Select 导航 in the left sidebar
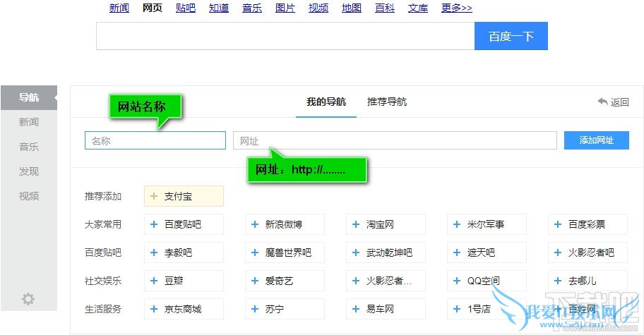Image resolution: width=644 pixels, height=335 pixels. pos(29,97)
